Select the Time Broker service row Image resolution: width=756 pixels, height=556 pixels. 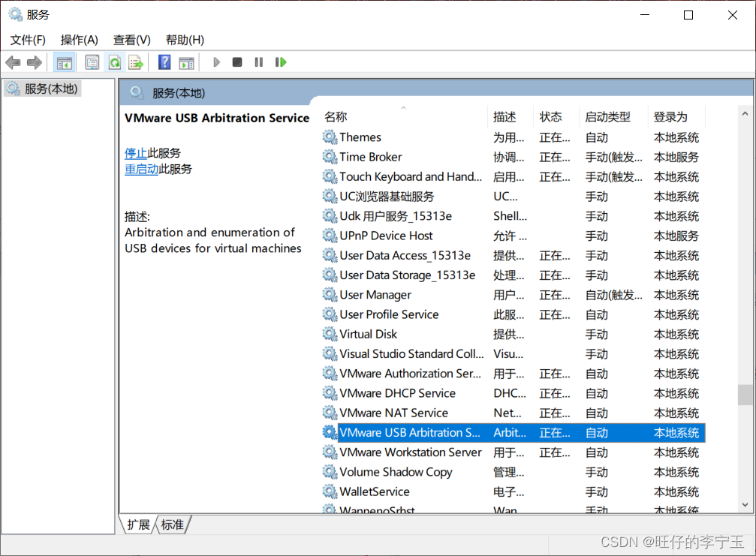click(513, 157)
